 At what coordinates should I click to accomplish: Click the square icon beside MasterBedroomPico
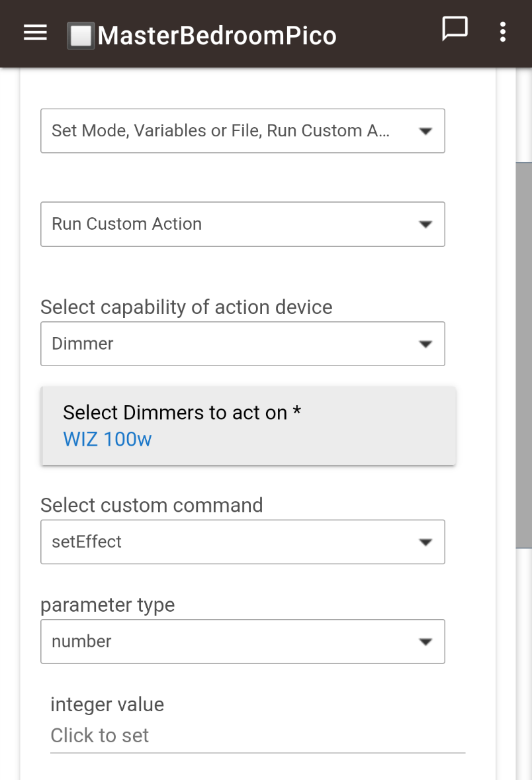(x=81, y=35)
